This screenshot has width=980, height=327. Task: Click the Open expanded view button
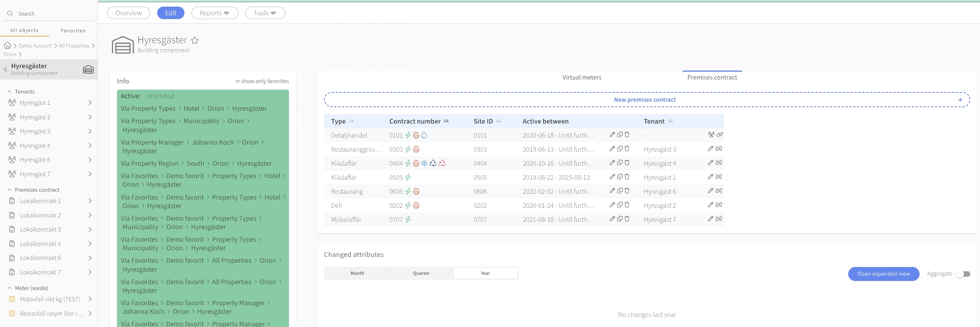point(883,274)
